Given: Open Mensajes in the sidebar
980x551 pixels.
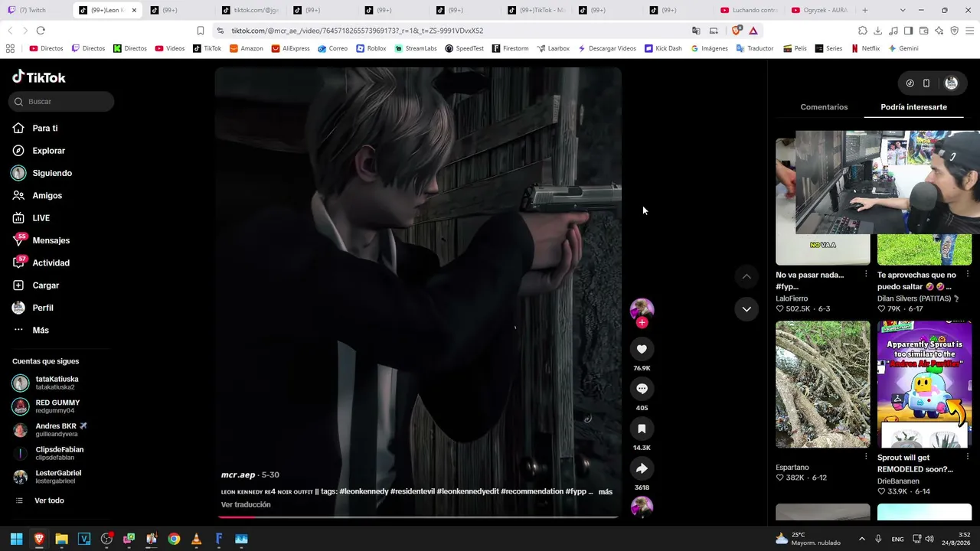Looking at the screenshot, I should pyautogui.click(x=51, y=240).
